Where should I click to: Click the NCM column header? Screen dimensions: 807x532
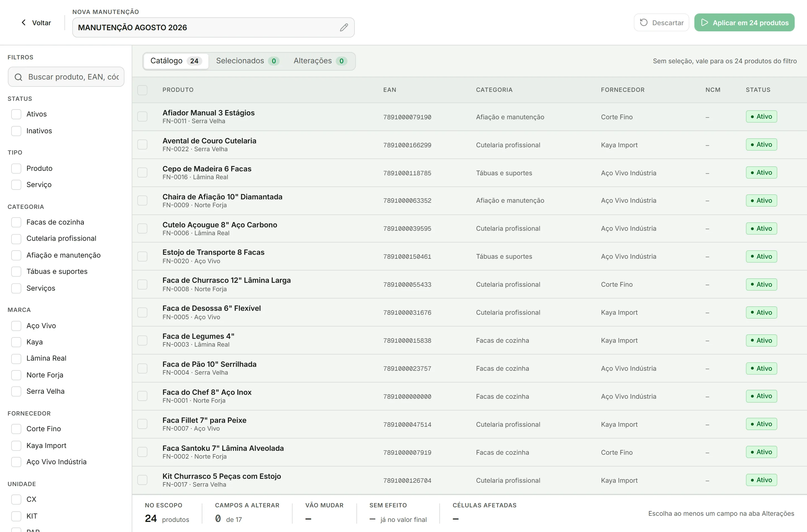[x=713, y=90]
